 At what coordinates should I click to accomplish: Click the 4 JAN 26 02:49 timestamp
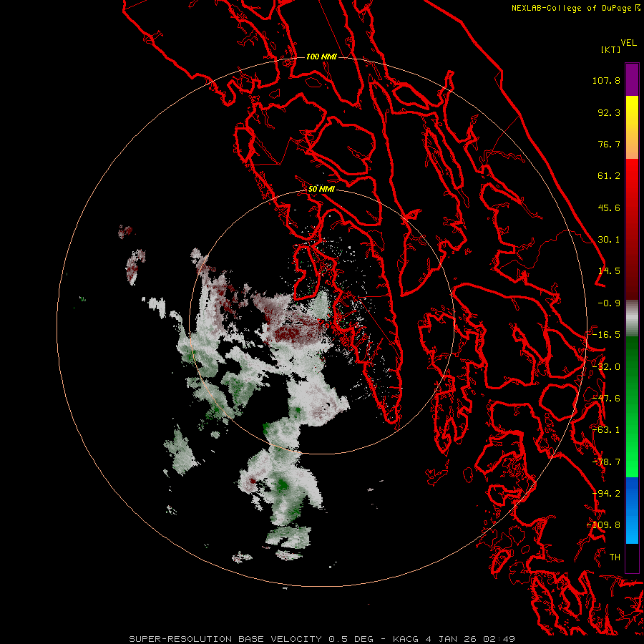click(x=470, y=639)
